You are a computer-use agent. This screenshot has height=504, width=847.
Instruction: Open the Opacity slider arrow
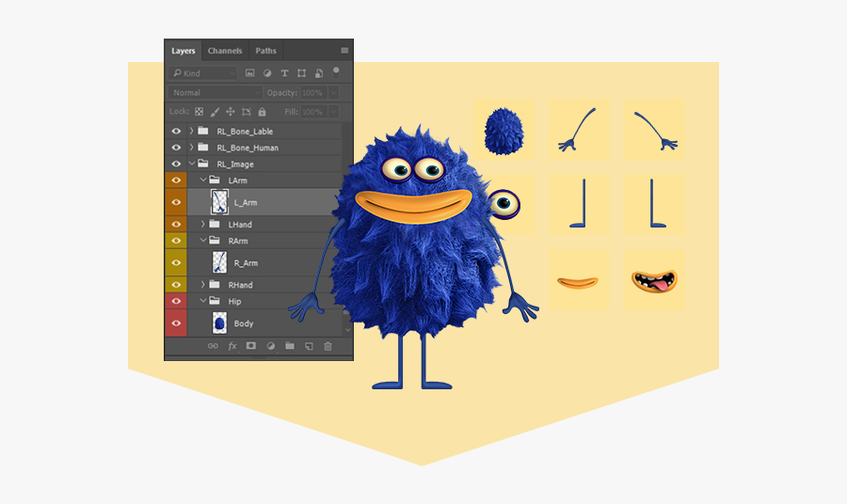pos(334,92)
